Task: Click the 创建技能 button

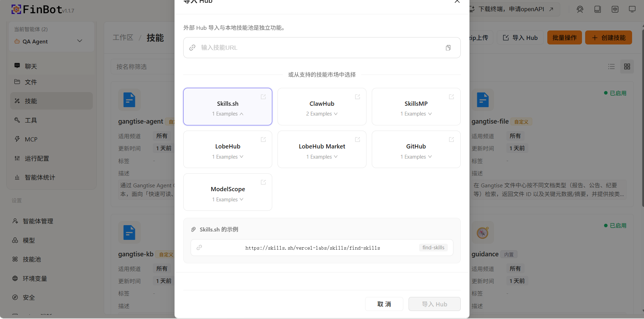Action: click(609, 37)
